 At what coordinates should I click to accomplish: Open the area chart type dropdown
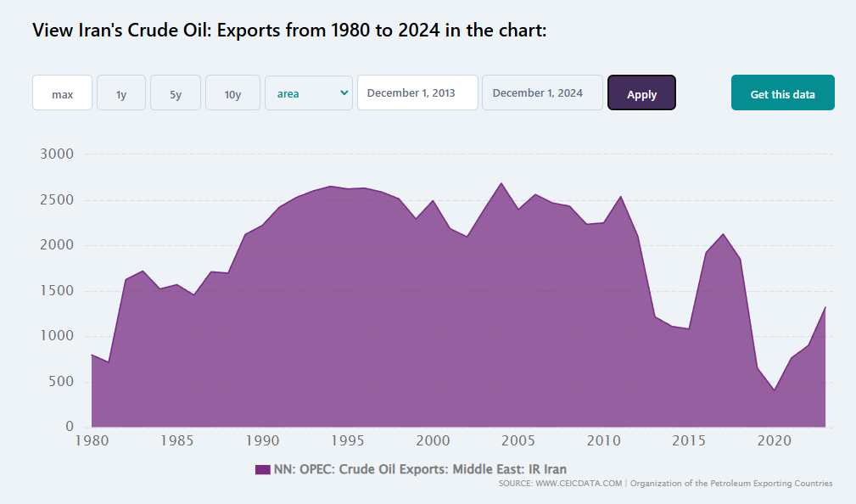click(309, 93)
